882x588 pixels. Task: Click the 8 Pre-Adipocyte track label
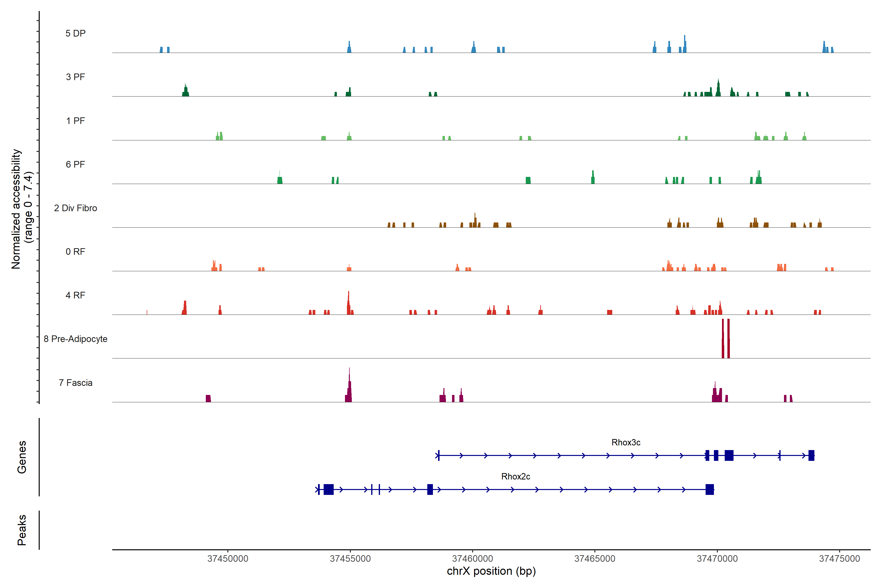click(75, 339)
